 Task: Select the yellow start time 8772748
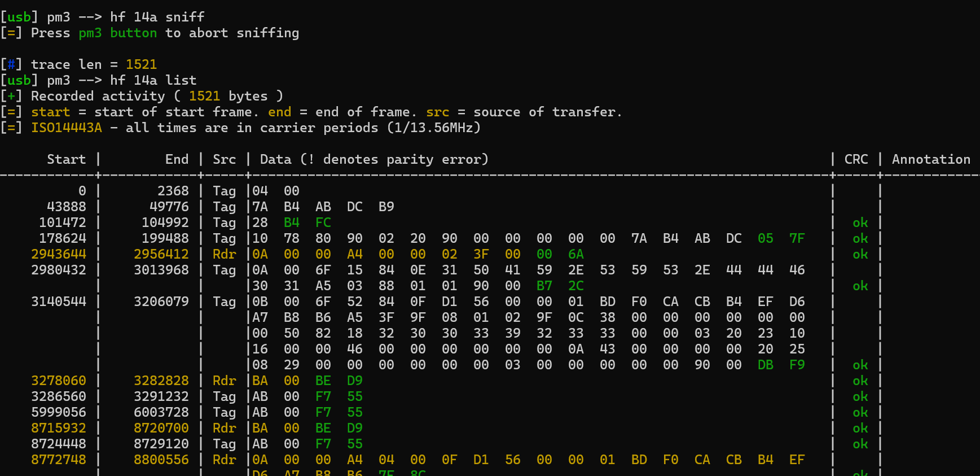[x=59, y=460]
